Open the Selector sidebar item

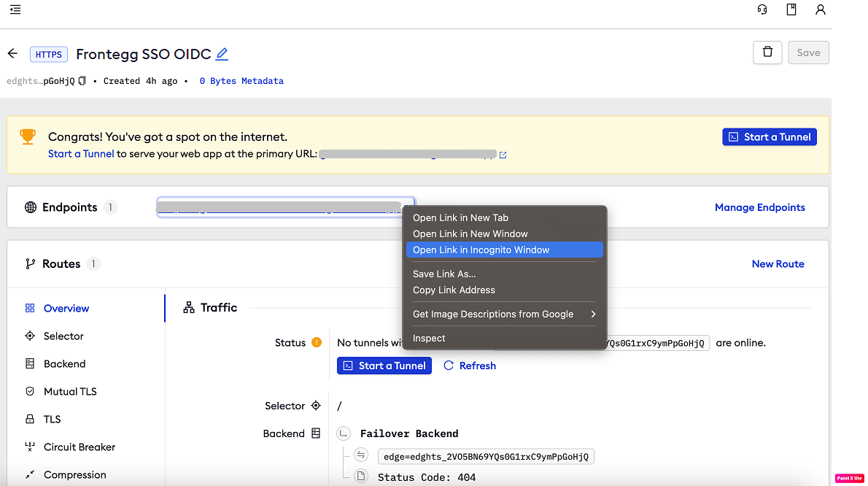63,336
